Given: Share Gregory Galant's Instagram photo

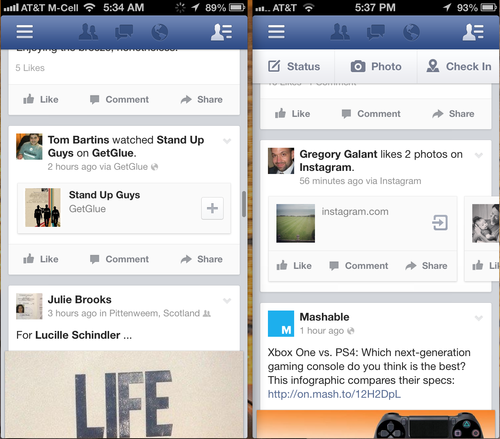Looking at the screenshot, I should [426, 266].
